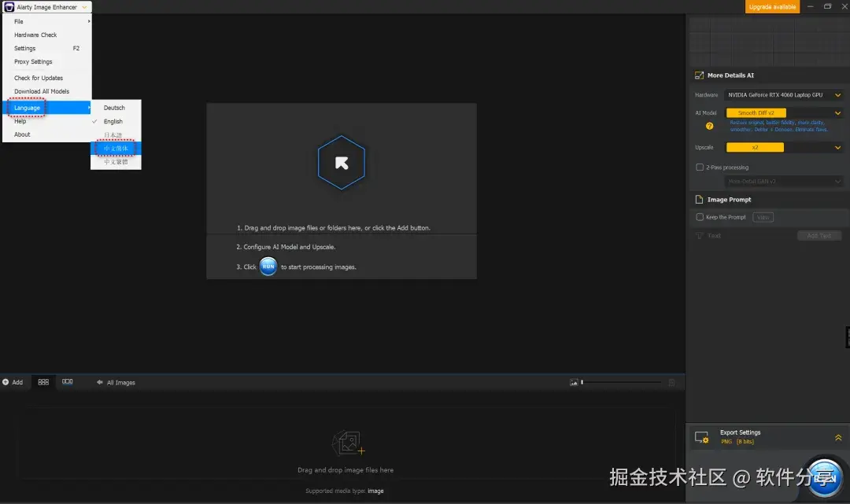Click the Export Settings gear icon
This screenshot has width=850, height=504.
pos(703,438)
